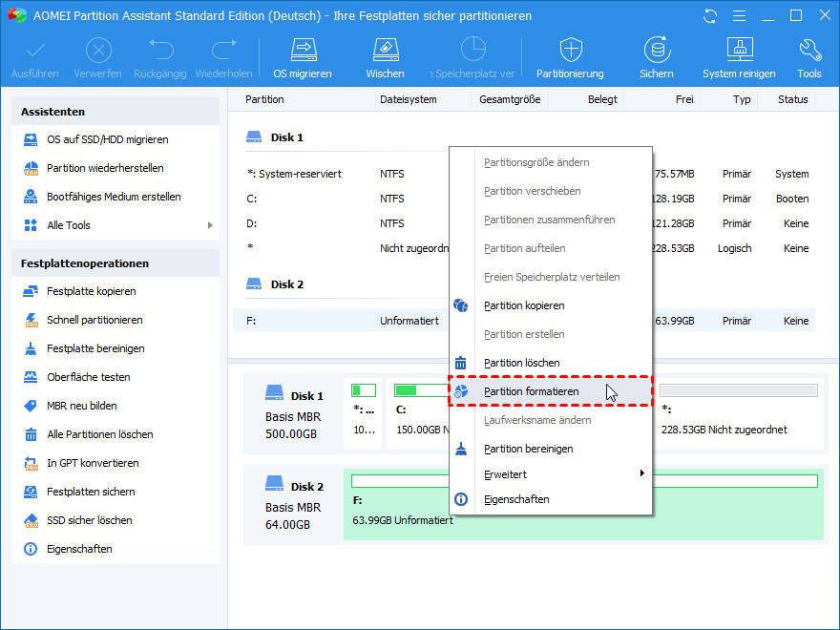Select Disk 2 Basis MBR 64.00GB block
This screenshot has height=630, width=840.
point(294,507)
